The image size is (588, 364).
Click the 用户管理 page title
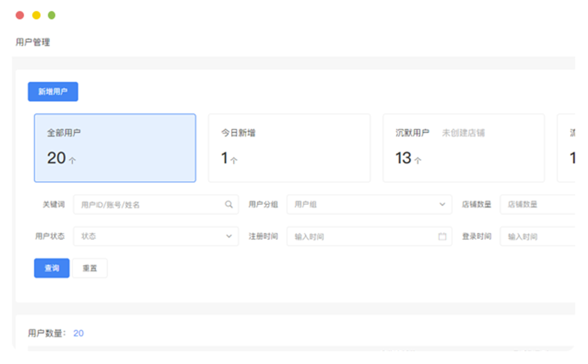tap(33, 42)
